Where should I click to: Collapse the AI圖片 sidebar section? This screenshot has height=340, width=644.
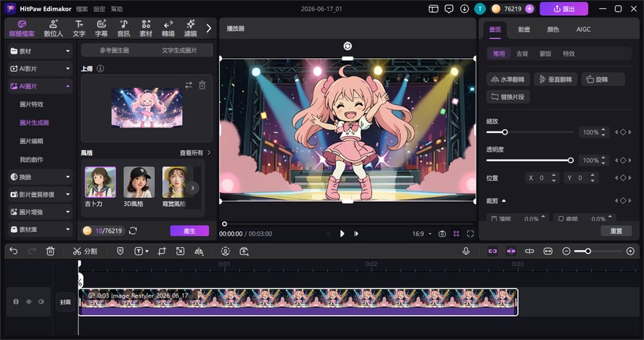40,86
